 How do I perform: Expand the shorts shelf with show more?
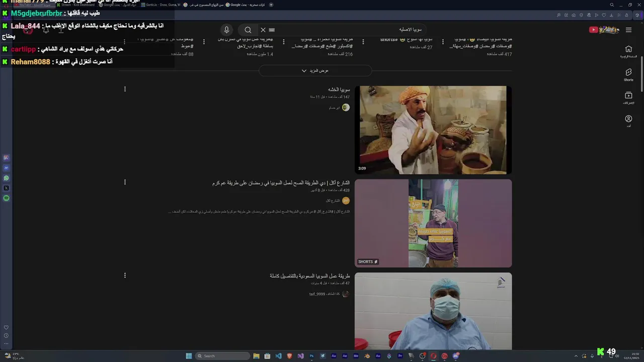315,71
